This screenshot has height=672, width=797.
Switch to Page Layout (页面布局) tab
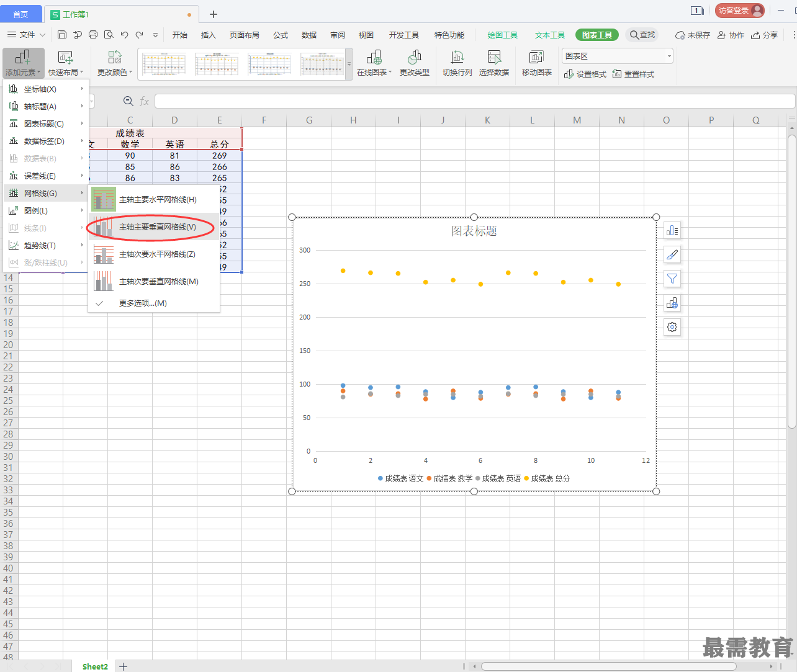point(245,35)
